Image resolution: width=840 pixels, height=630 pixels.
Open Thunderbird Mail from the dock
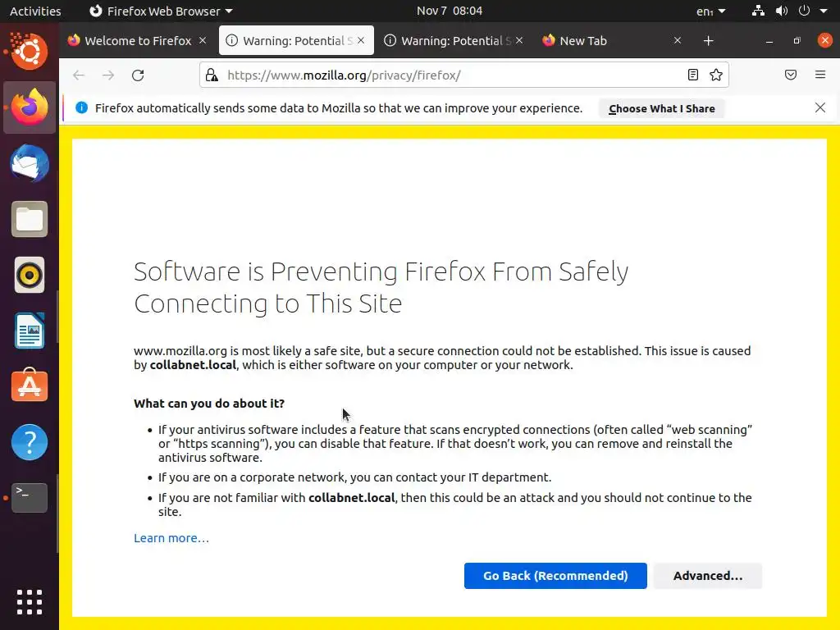point(30,163)
